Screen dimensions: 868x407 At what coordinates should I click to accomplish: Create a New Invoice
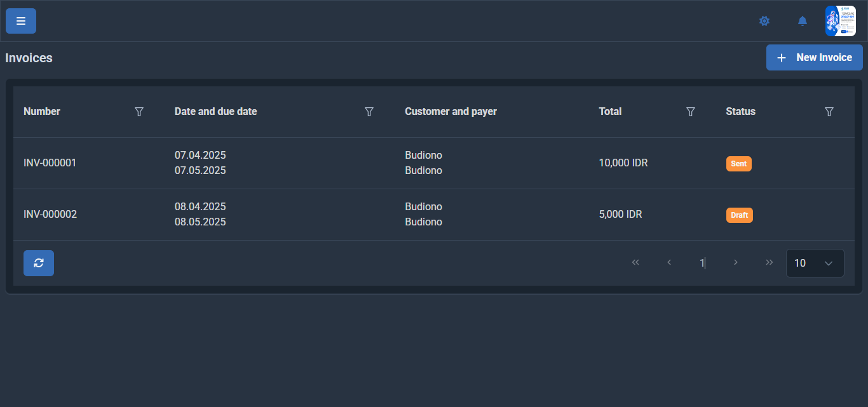click(x=814, y=58)
